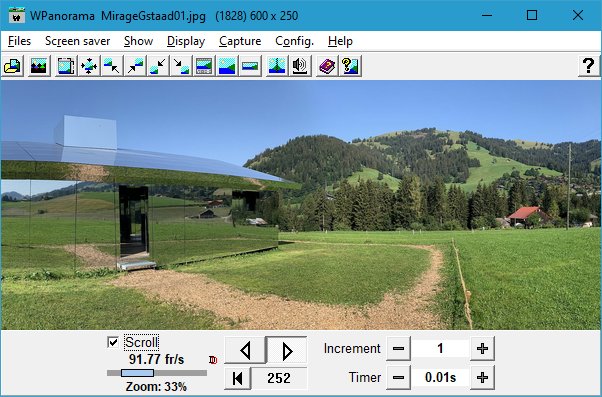Click the position field showing 252

click(x=279, y=378)
